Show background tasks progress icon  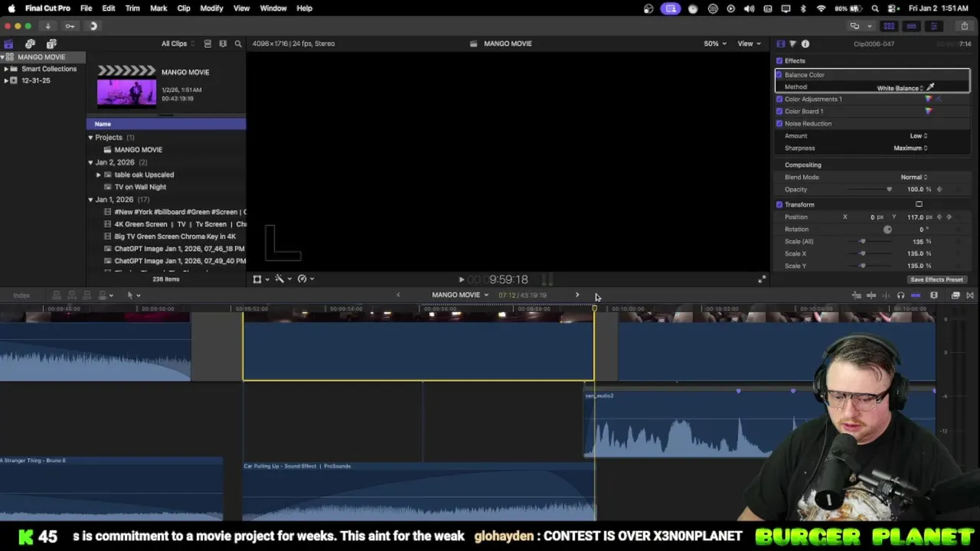click(93, 26)
